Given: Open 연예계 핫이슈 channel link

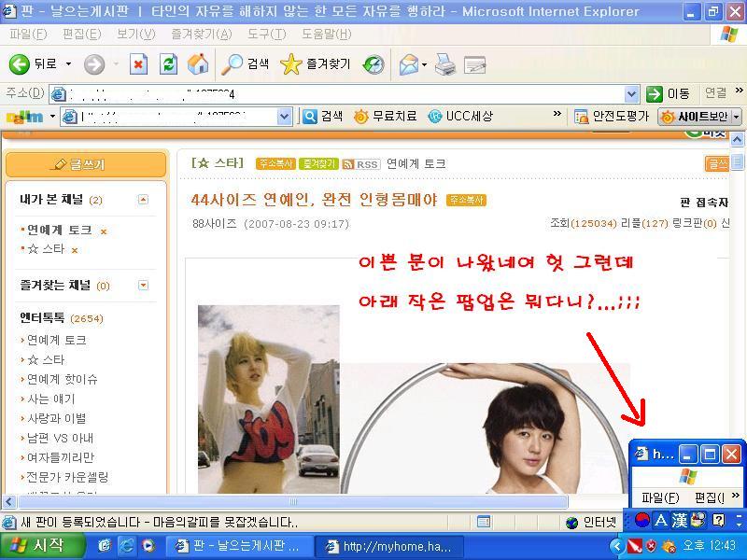Looking at the screenshot, I should click(x=63, y=380).
